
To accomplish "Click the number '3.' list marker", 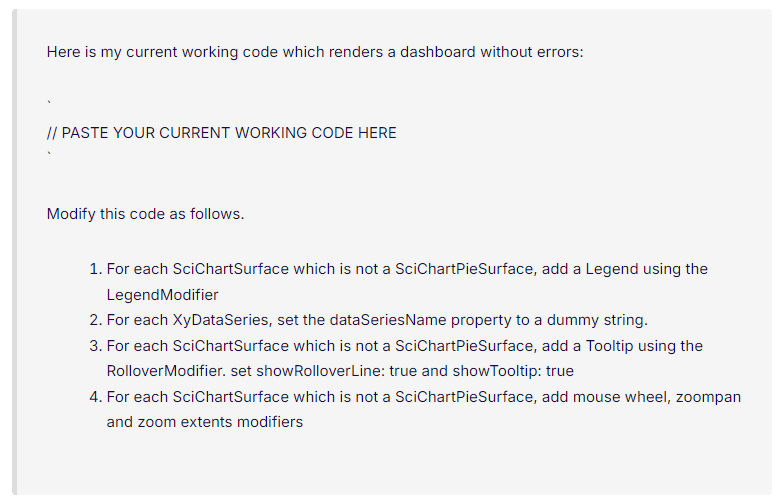I will click(96, 346).
